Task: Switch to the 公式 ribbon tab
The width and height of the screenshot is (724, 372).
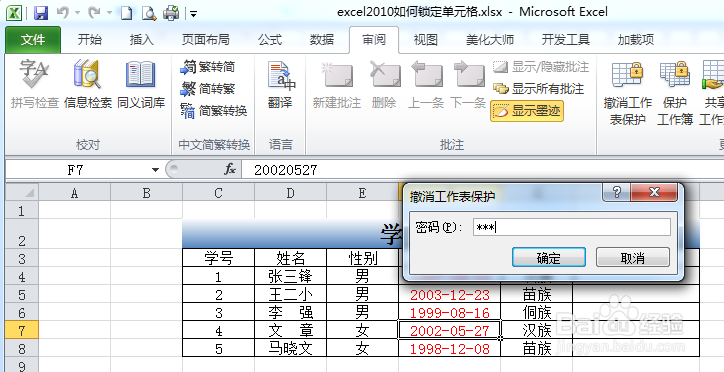Action: click(270, 40)
